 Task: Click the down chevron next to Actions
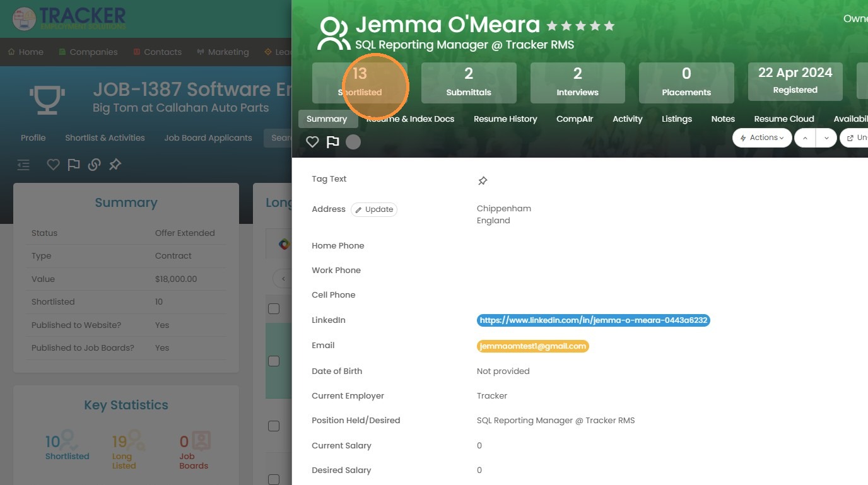click(826, 137)
